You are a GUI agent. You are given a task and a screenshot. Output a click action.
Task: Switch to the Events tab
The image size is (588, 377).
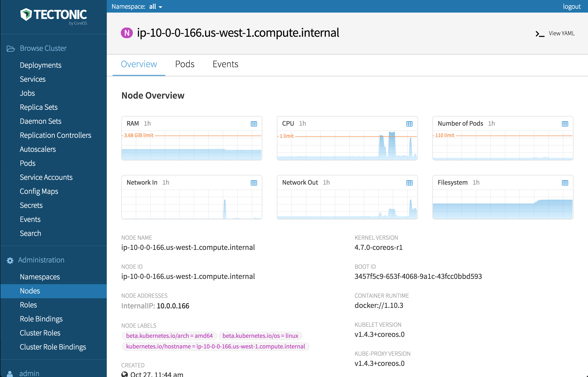[x=225, y=64]
